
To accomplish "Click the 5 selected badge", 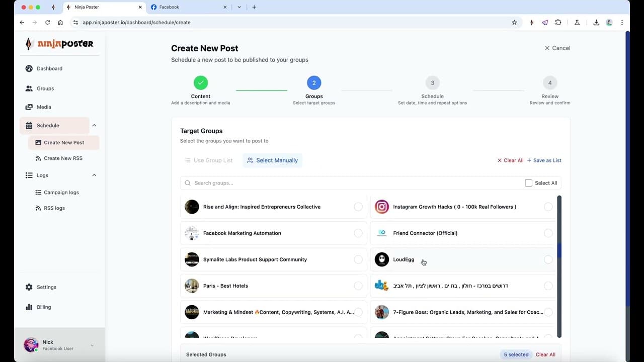I will [x=516, y=354].
